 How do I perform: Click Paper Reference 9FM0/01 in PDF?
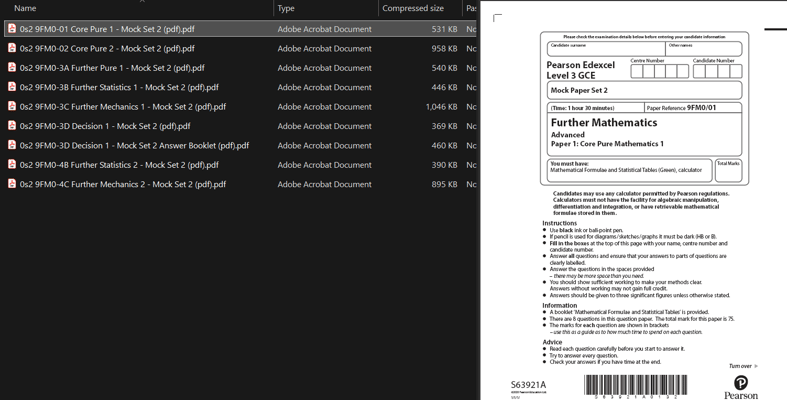[681, 107]
